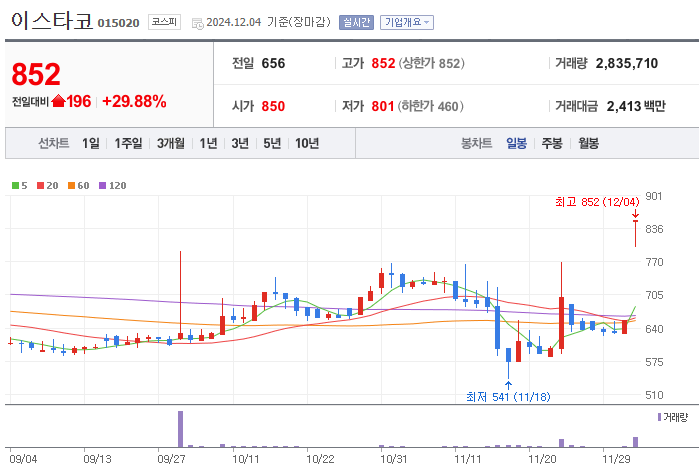Click the 최고 852 (12/04) chart marker
This screenshot has height=471, width=699.
coord(597,202)
